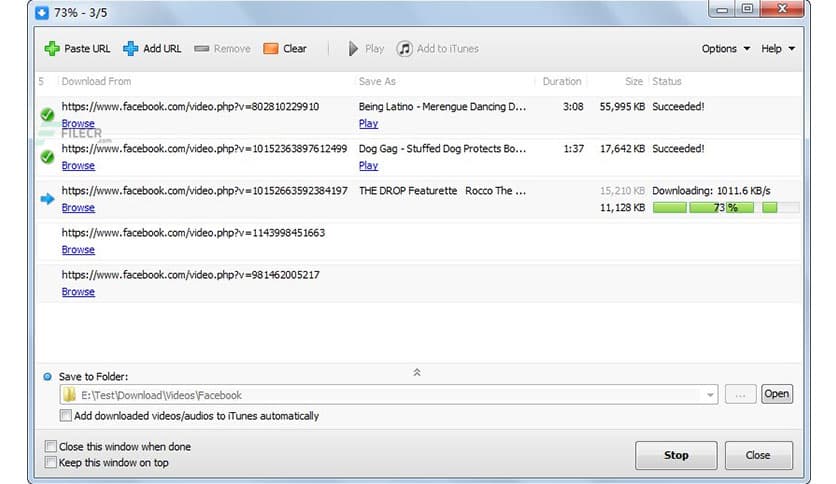The height and width of the screenshot is (484, 836).
Task: Click the Open folder button
Action: [777, 394]
